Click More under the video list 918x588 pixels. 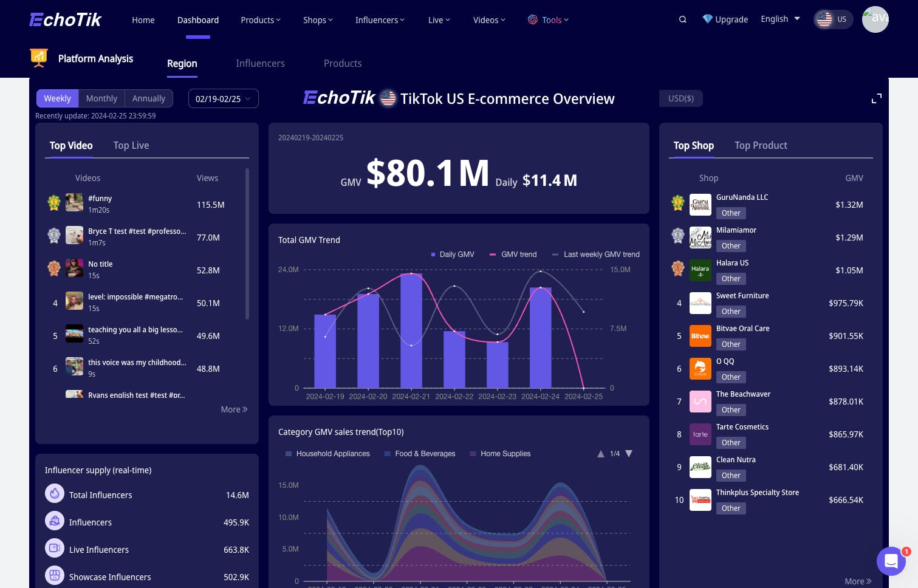[x=234, y=409]
